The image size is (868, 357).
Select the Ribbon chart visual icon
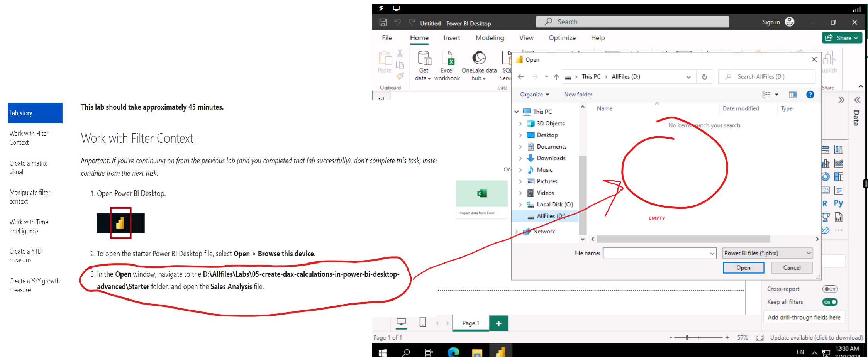[838, 163]
